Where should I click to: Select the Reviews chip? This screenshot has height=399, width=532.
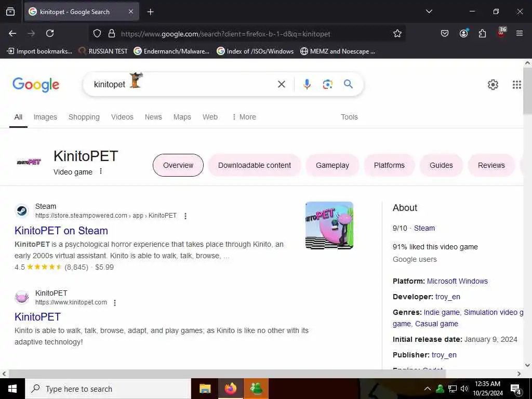(491, 165)
